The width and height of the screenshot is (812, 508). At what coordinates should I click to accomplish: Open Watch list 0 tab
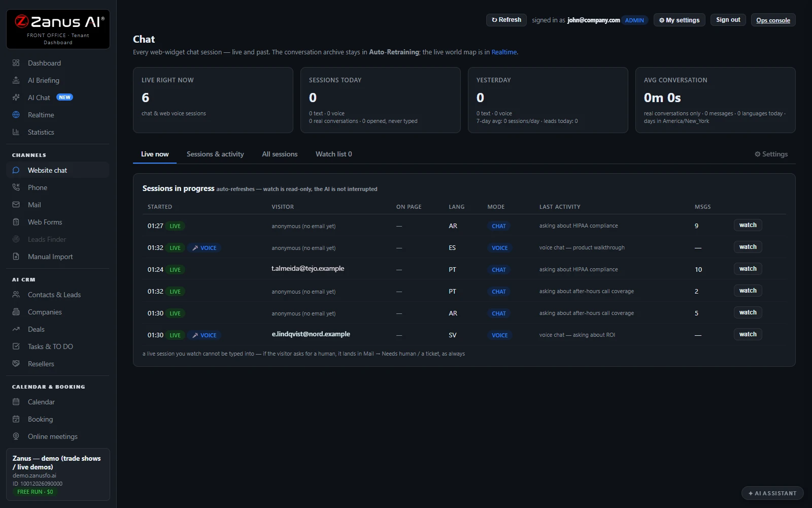click(333, 154)
